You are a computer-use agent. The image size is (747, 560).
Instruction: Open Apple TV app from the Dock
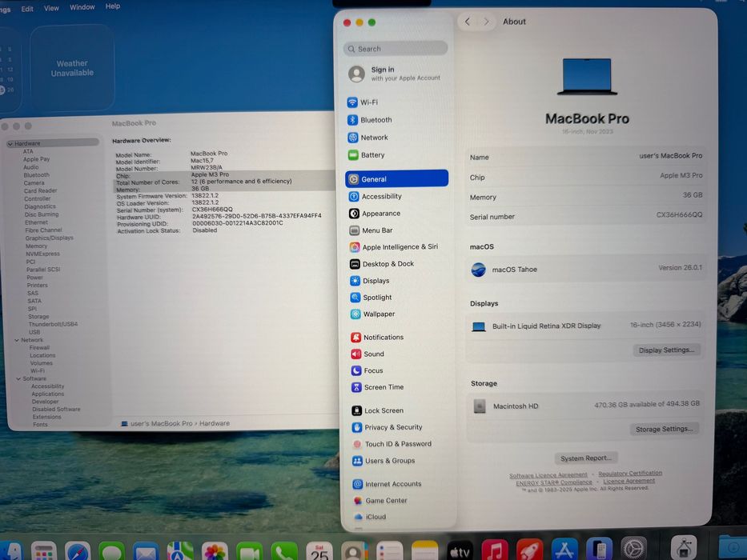460,551
